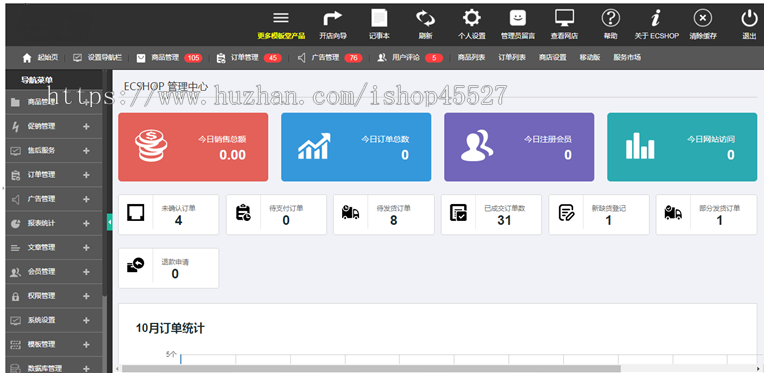Go to 起始页 home icon
Screen dimensions: 766x375
point(27,58)
